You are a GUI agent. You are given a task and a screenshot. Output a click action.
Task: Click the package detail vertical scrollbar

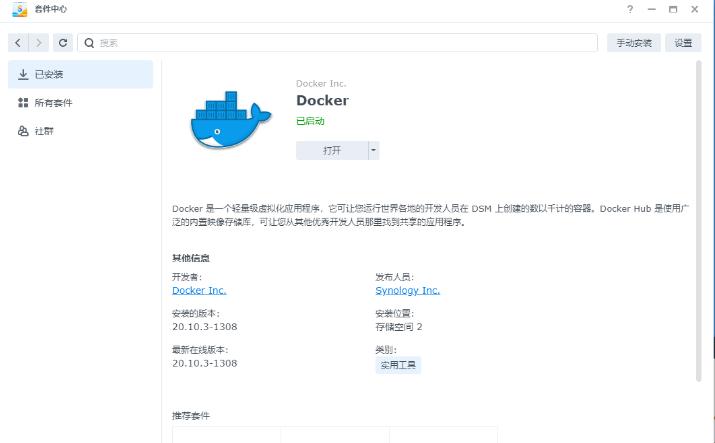click(x=698, y=221)
